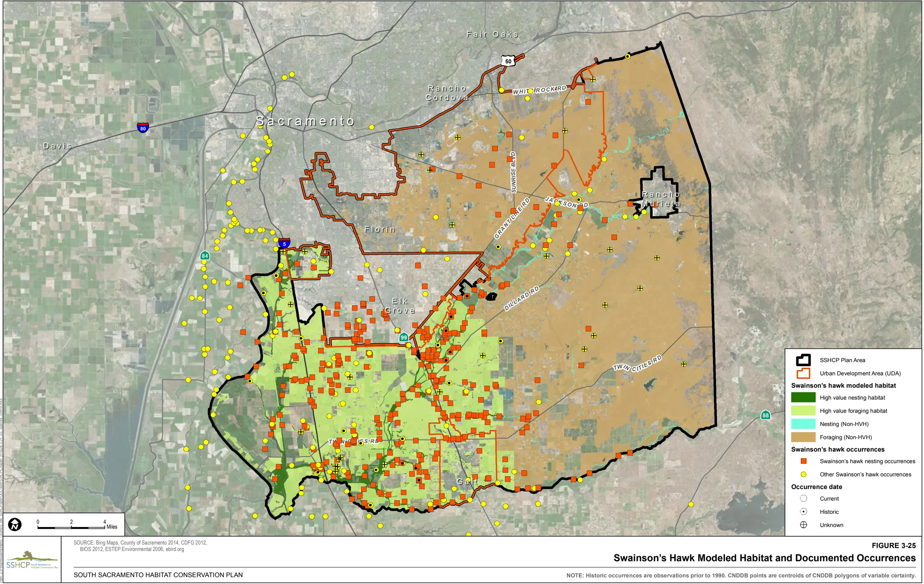Click the 'Unknown' legend text
Screen dimensions: 924x584
(x=832, y=525)
